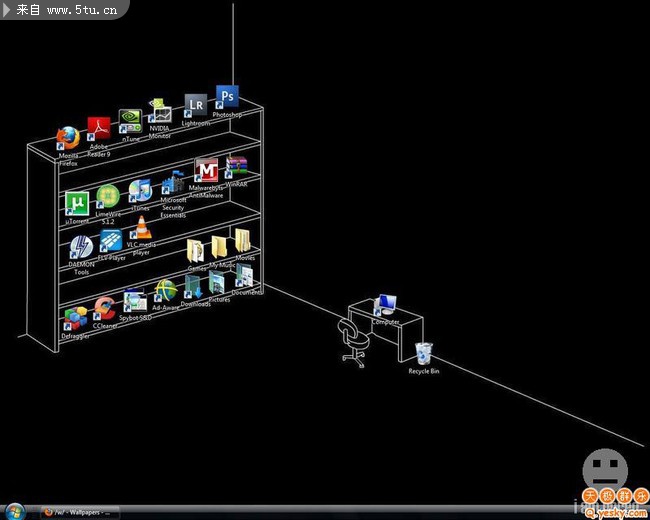Open Malwarebytes Anti-Malware shortcut
This screenshot has height=520, width=650.
(206, 170)
